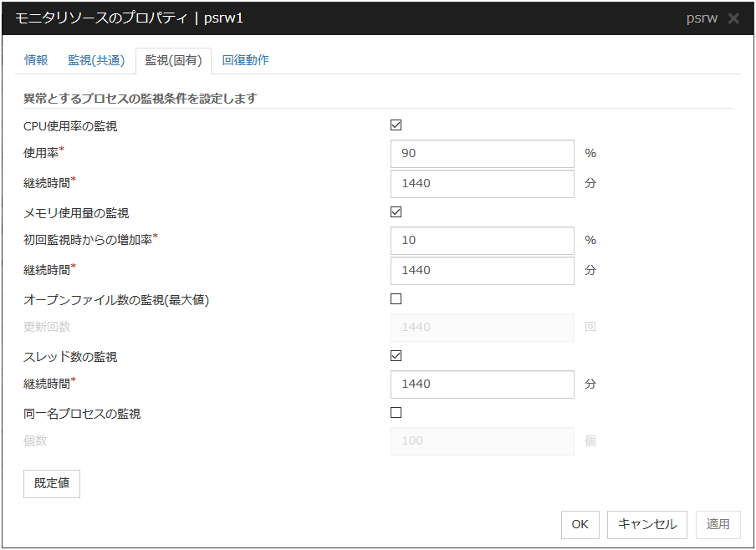
Task: Select the memory 継続時間 input field
Action: [482, 271]
